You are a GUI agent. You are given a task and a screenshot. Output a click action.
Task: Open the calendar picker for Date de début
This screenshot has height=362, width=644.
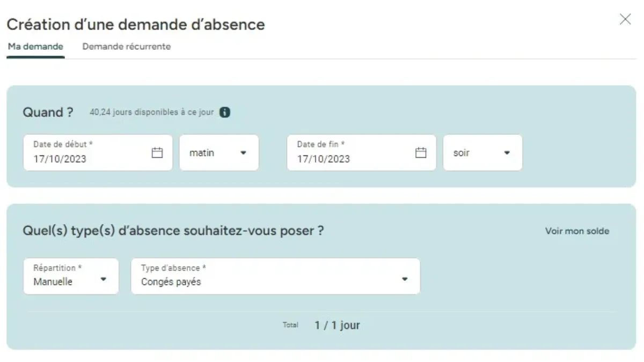157,153
